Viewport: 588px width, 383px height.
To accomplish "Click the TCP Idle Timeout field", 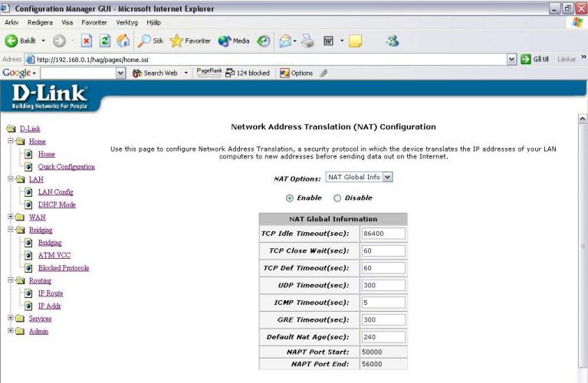I will tap(383, 234).
